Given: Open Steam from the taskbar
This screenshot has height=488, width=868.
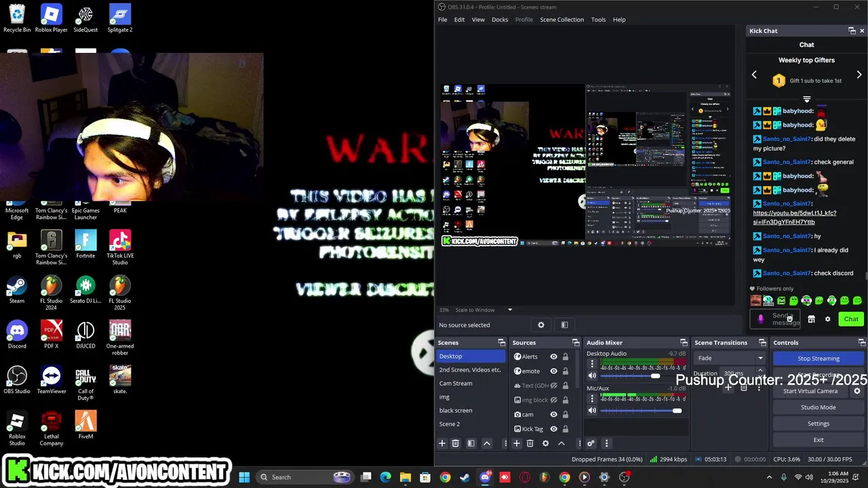Looking at the screenshot, I should [x=465, y=477].
